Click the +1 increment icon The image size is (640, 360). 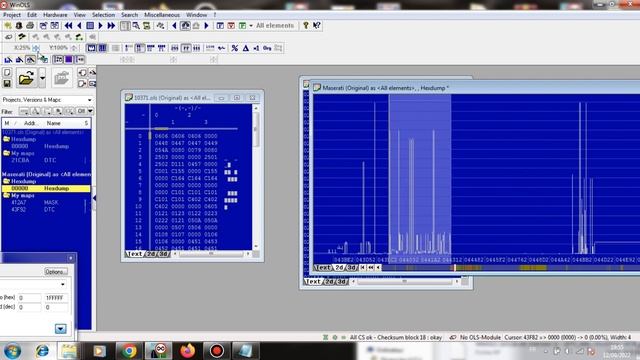[x=256, y=48]
